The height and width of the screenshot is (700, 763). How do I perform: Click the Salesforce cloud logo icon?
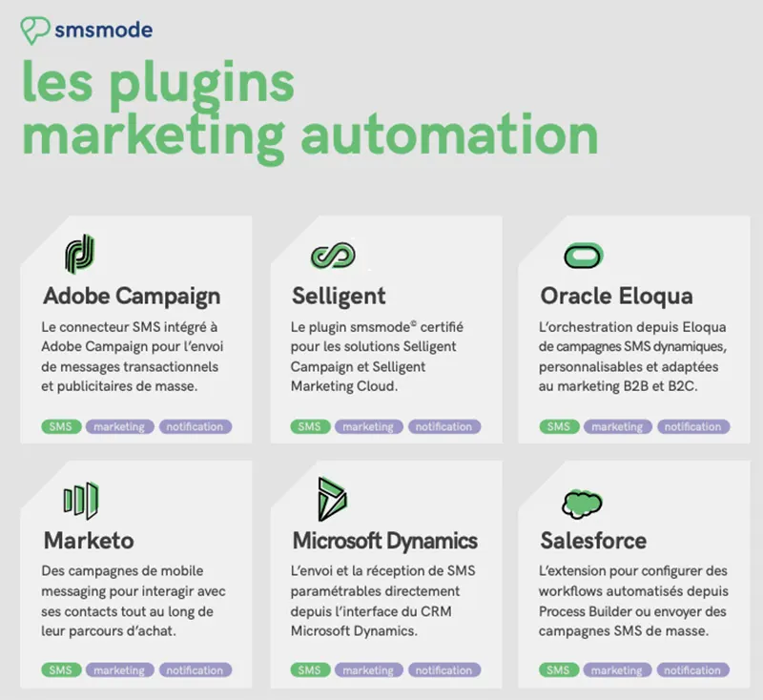point(582,504)
